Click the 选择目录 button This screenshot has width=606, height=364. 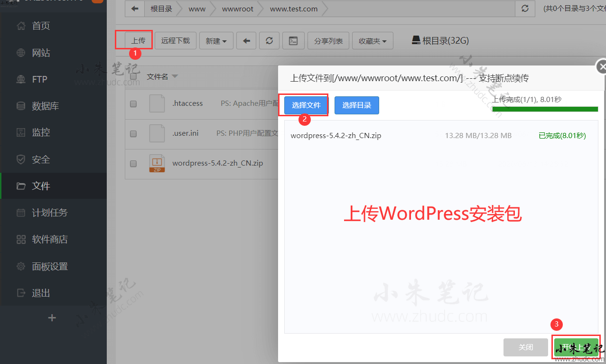coord(356,105)
